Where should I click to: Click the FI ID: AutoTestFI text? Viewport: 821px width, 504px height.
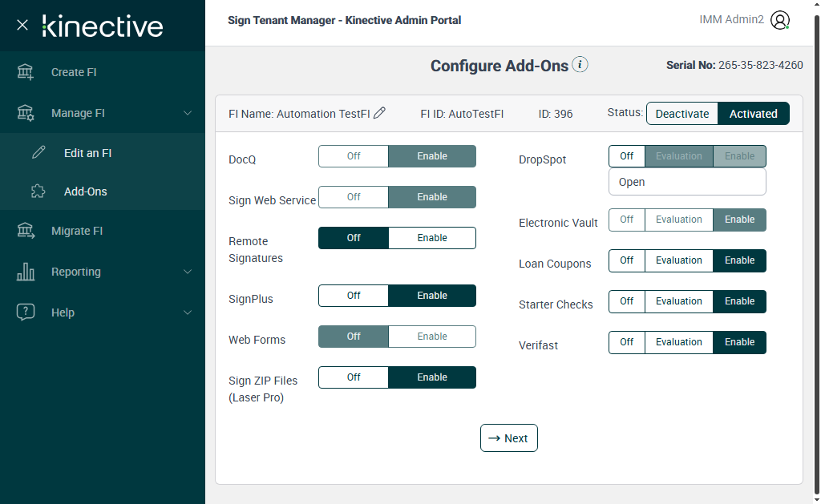pyautogui.click(x=462, y=114)
